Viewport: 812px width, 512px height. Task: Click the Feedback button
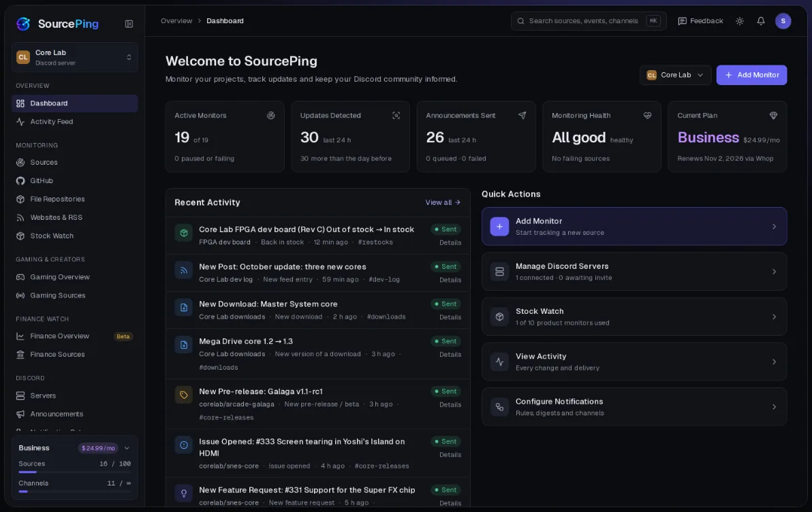tap(700, 21)
